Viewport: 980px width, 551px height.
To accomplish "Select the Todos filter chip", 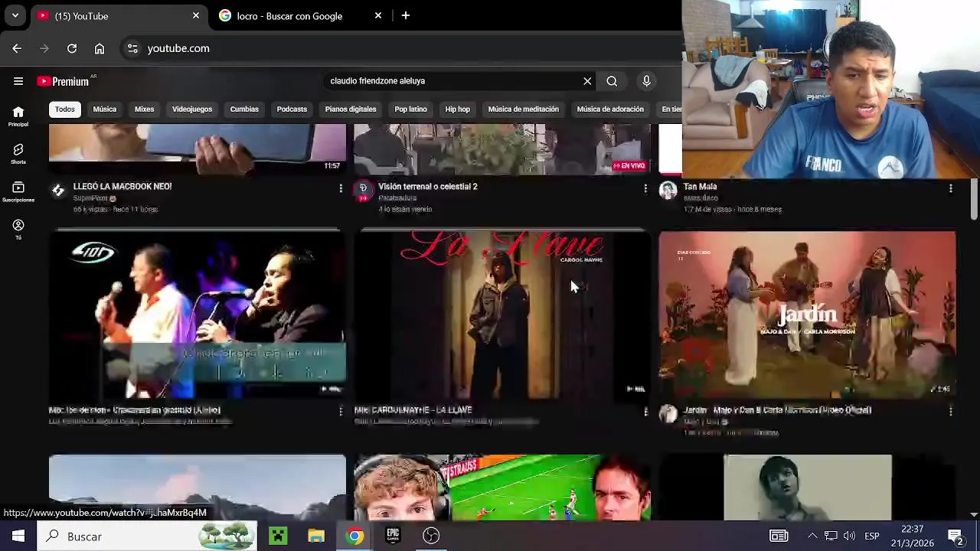I will 65,109.
